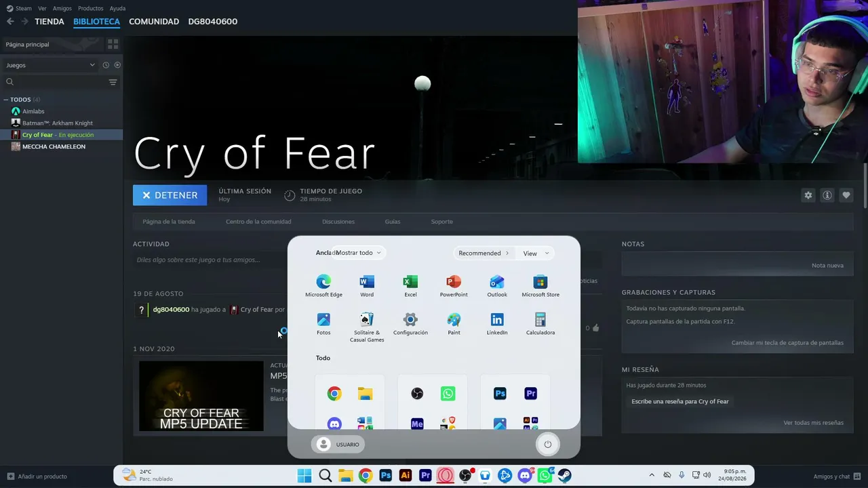The width and height of the screenshot is (868, 488).
Task: Go to the TIENDA tab
Action: 50,22
